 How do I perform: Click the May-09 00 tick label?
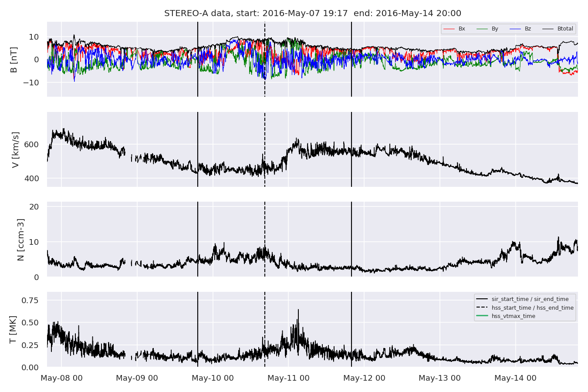pyautogui.click(x=137, y=378)
